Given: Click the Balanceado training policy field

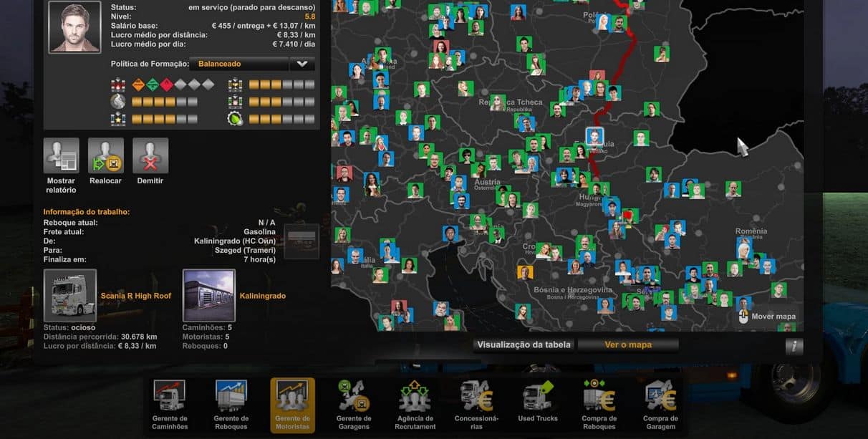Looking at the screenshot, I should [x=240, y=64].
